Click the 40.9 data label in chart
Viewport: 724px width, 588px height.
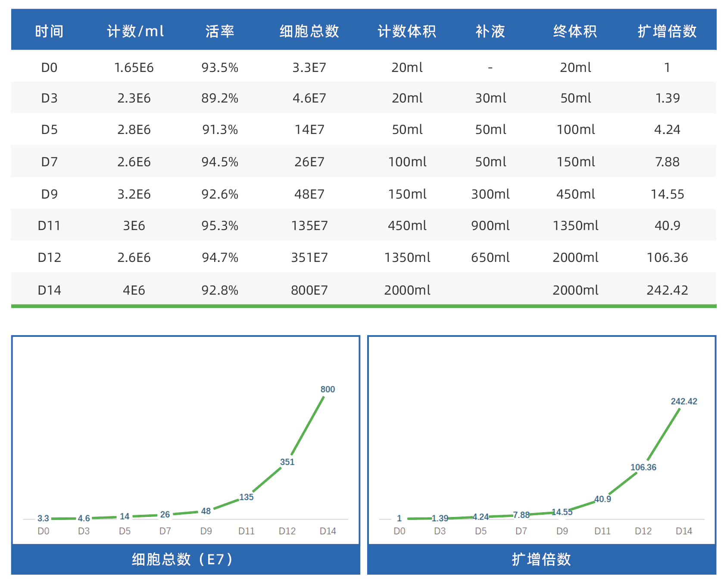[x=602, y=499]
